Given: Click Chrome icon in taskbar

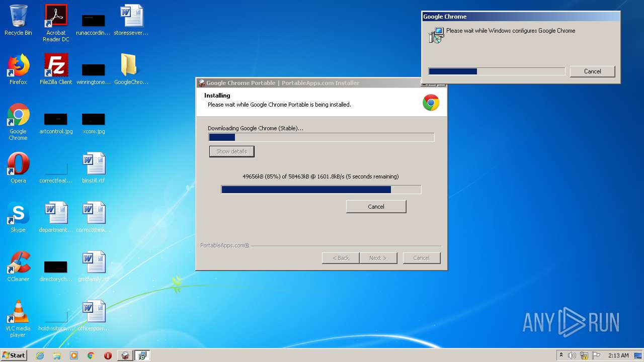Looking at the screenshot, I should pos(91,355).
